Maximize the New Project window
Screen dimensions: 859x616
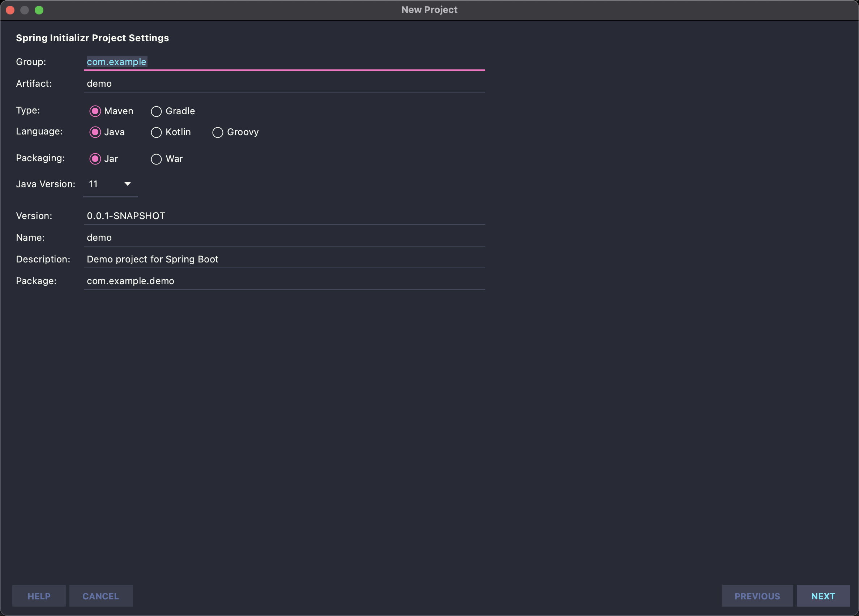(39, 10)
